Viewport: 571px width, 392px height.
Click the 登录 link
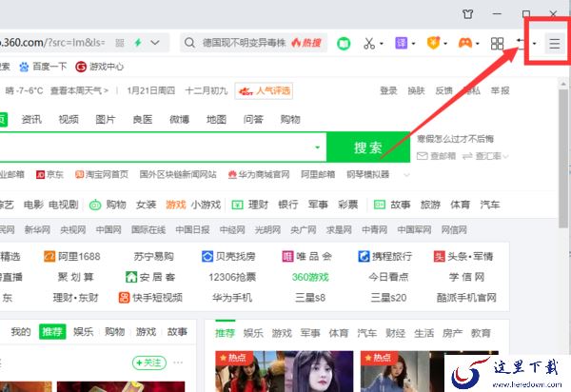[x=388, y=90]
